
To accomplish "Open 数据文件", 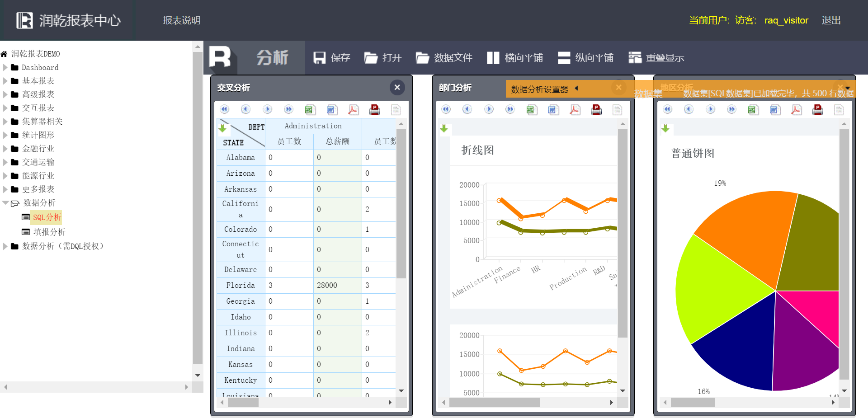I will 444,57.
